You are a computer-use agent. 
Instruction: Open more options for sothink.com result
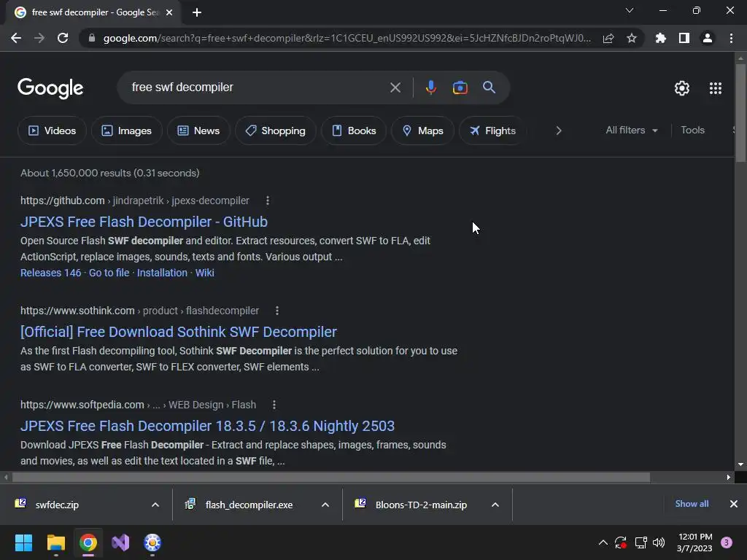tap(277, 311)
